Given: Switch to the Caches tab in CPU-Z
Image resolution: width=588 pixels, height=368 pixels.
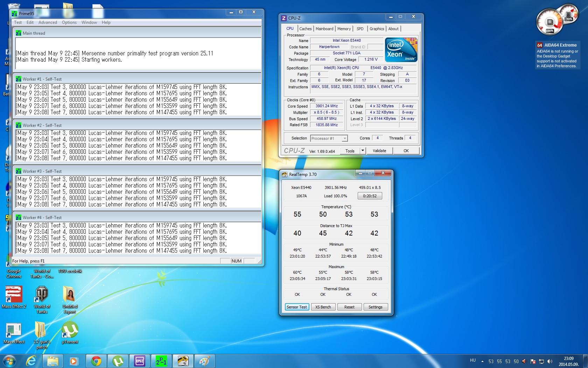Looking at the screenshot, I should point(305,29).
